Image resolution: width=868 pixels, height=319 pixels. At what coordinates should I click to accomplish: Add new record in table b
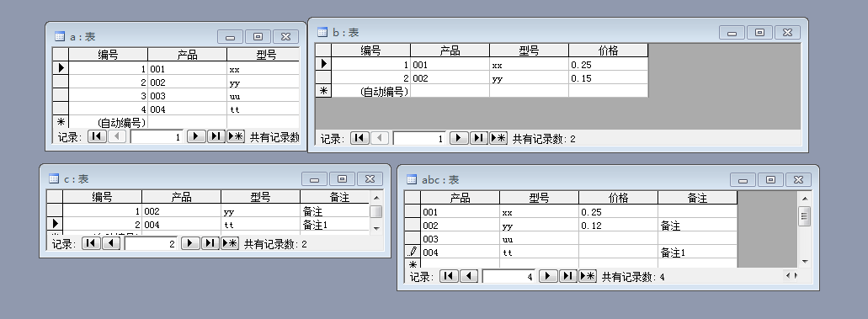(x=498, y=138)
